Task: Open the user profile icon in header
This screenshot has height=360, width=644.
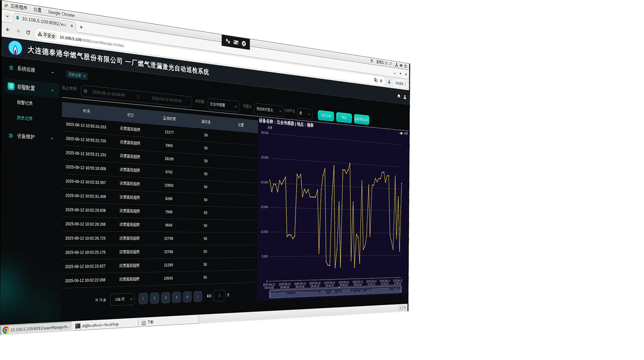Action: 405,97
